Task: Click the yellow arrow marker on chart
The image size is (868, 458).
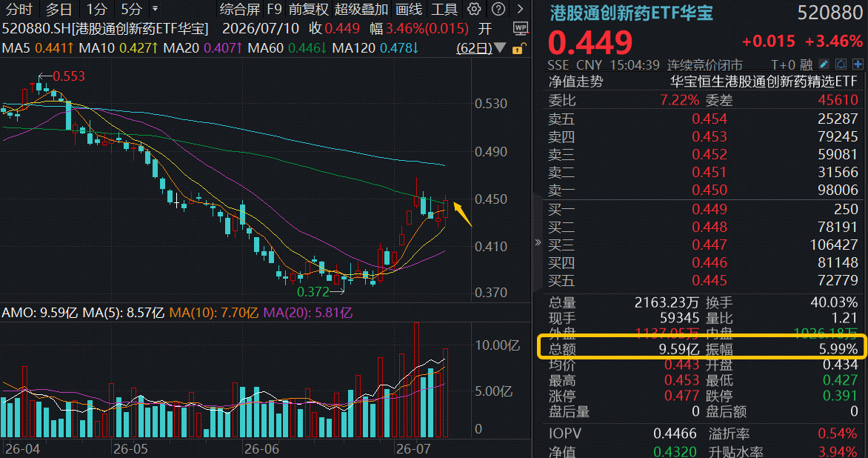Action: point(463,214)
